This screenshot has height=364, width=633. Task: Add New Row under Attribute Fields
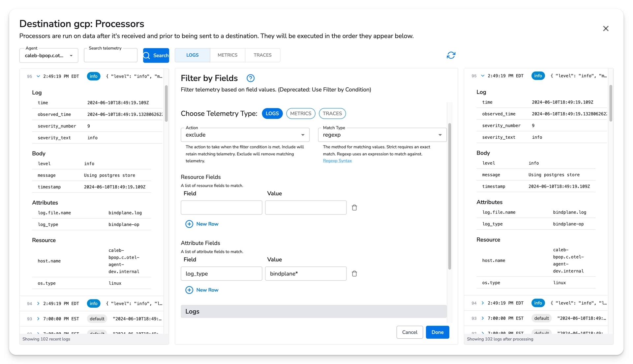[202, 290]
